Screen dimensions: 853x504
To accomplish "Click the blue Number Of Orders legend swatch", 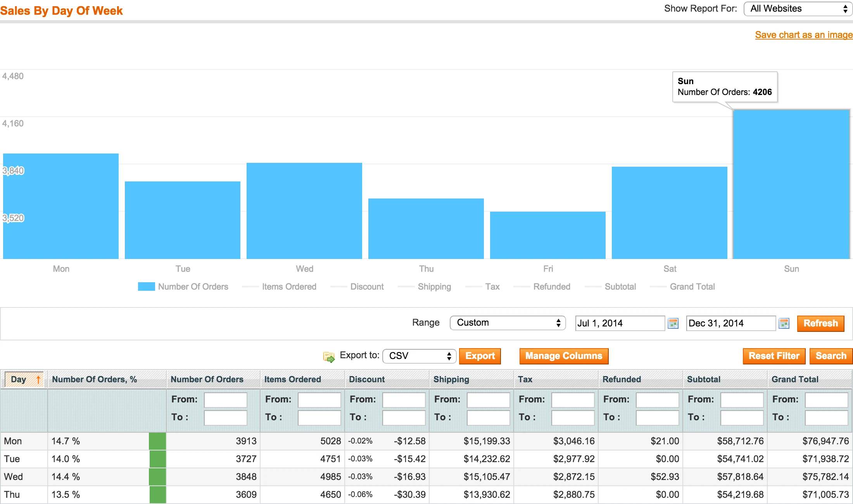I will [x=146, y=287].
